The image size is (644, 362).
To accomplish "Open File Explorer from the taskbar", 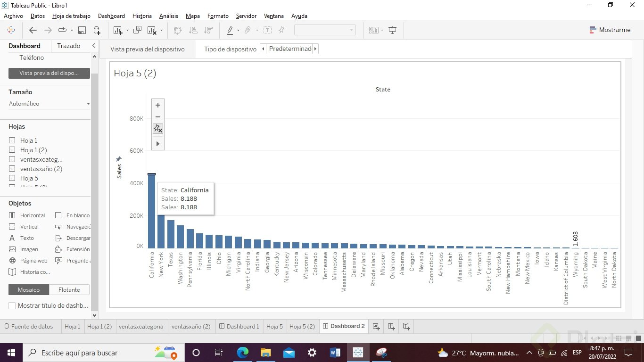I will tap(266, 353).
